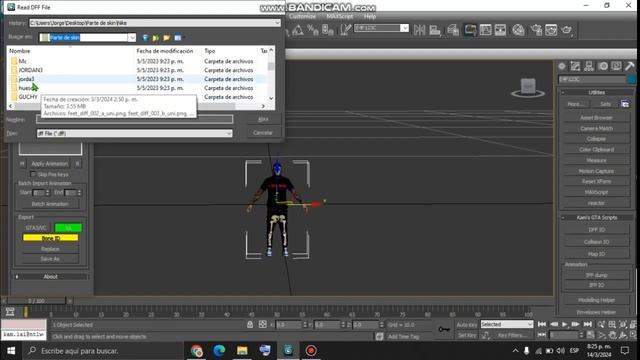Click the Apply Animation button
This screenshot has width=640, height=360.
click(x=50, y=164)
